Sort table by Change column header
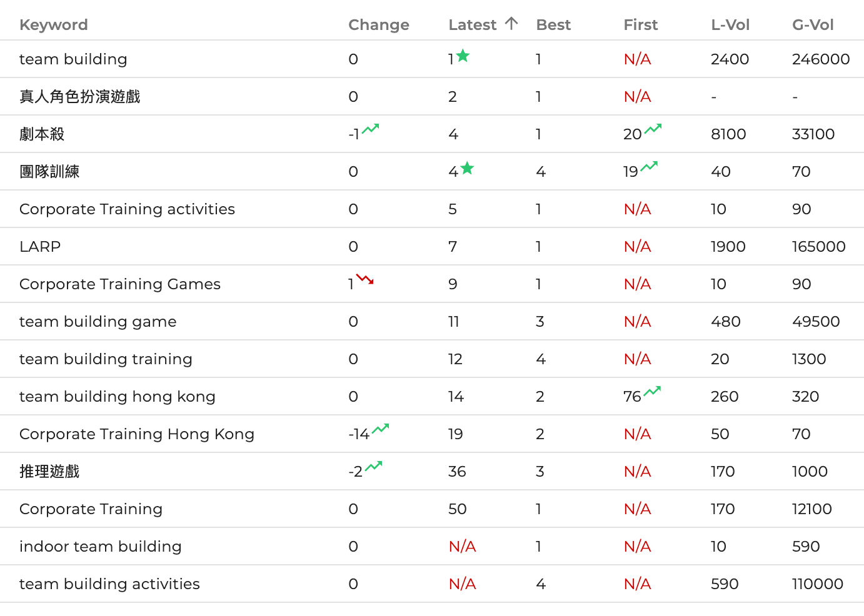Image resolution: width=864 pixels, height=616 pixels. [x=378, y=25]
